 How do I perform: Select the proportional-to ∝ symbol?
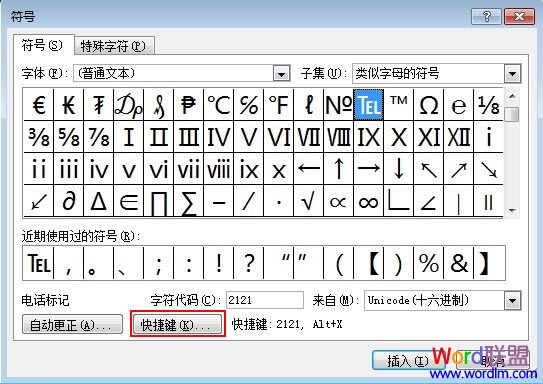(x=338, y=201)
